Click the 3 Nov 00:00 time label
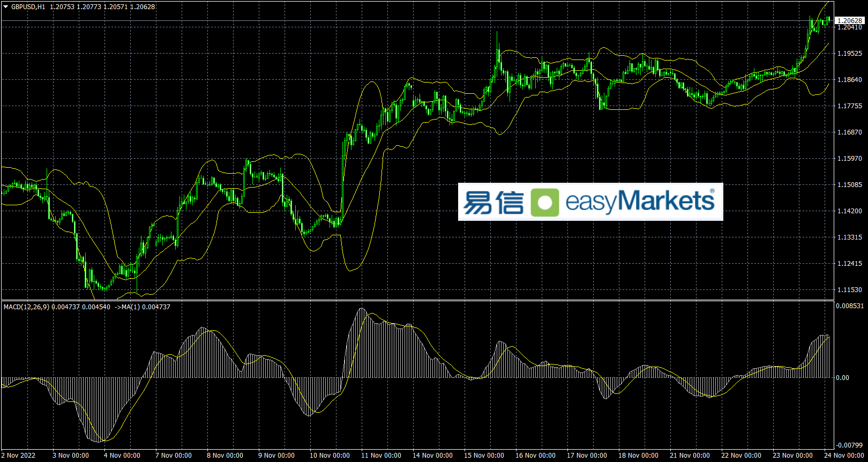Viewport: 868px width, 462px height. (x=71, y=456)
